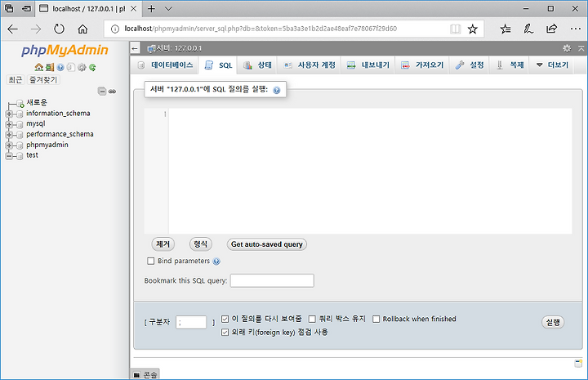Open browser favorites hub icon

tap(506, 29)
